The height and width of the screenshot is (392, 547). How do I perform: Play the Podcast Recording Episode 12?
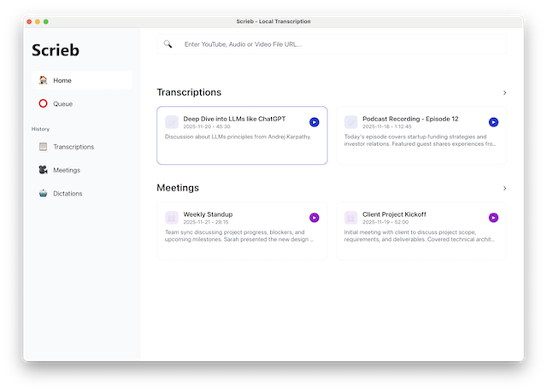493,122
